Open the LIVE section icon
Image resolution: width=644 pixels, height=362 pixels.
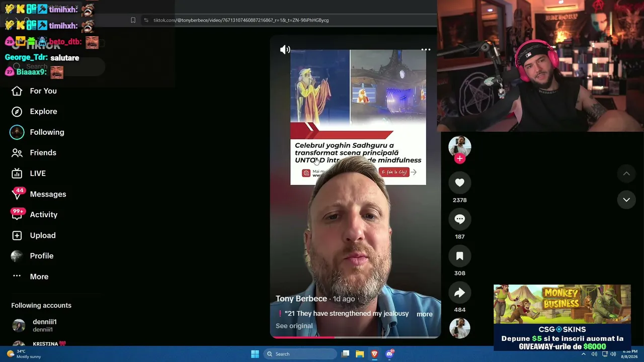tap(17, 173)
